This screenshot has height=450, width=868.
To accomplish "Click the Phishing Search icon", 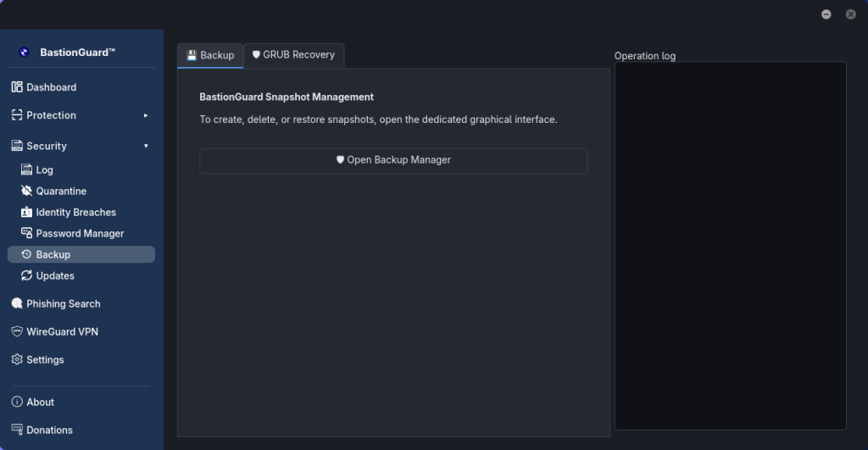I will click(x=17, y=303).
